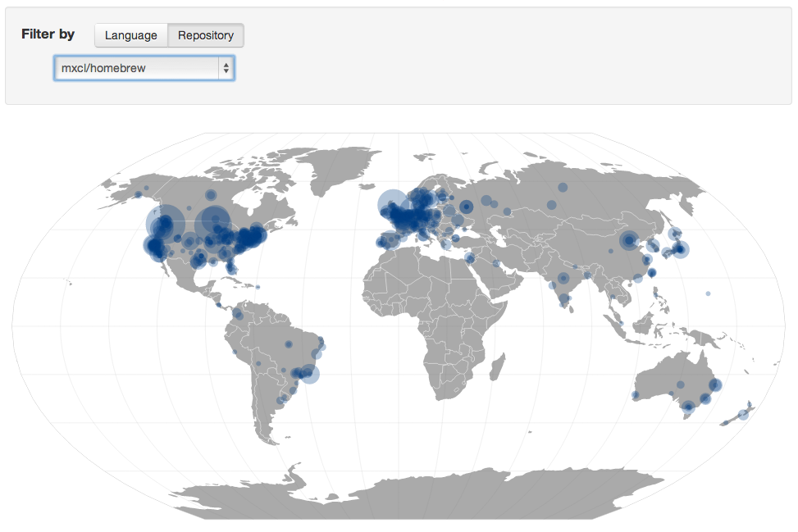The image size is (798, 532).
Task: Click the bubble in Perth, Western Australia
Action: (636, 394)
